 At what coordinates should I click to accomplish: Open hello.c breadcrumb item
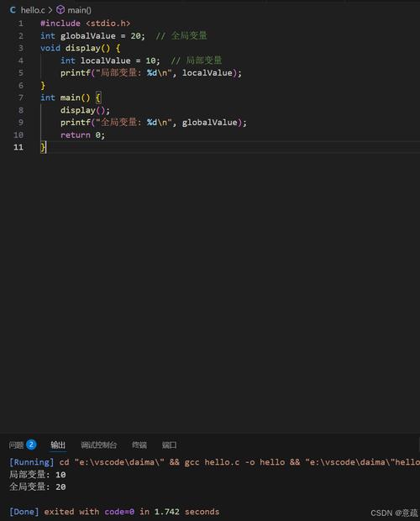(33, 10)
